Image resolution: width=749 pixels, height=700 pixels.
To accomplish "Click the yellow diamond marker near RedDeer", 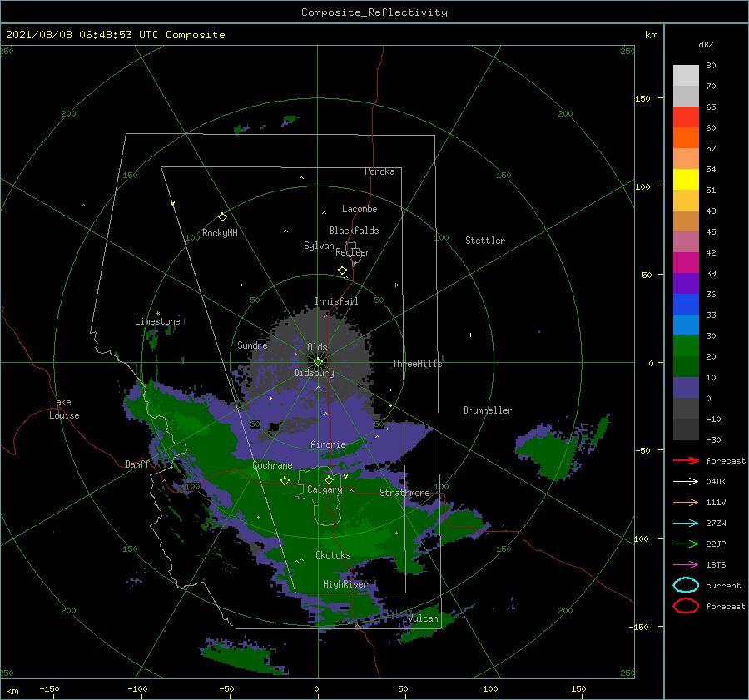I will pyautogui.click(x=342, y=270).
